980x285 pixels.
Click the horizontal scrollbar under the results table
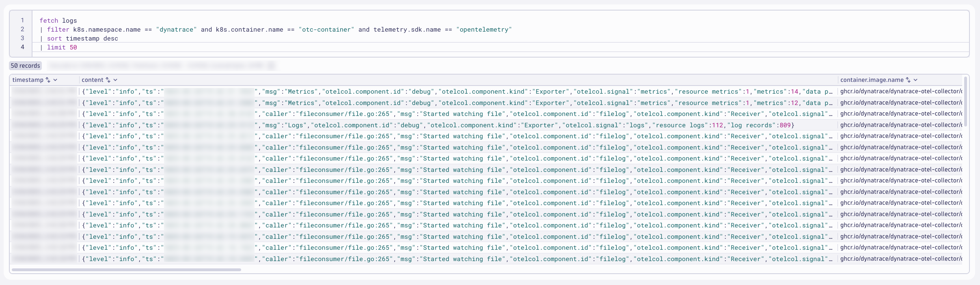(x=126, y=270)
